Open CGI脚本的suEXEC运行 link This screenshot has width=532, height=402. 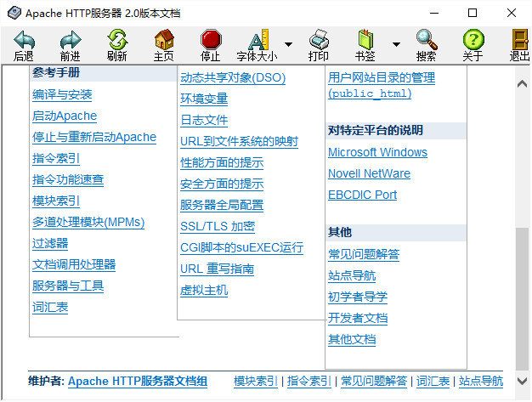coord(241,247)
